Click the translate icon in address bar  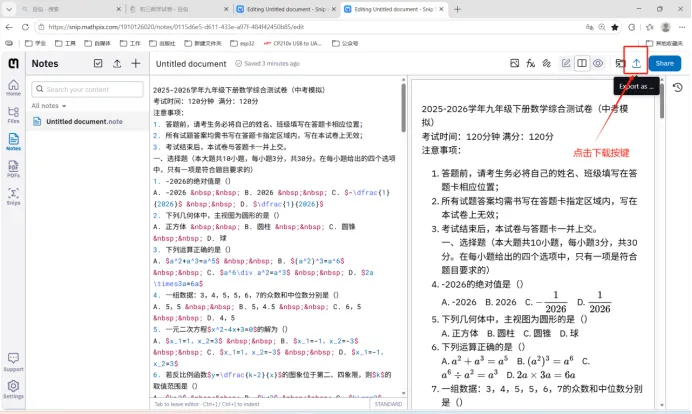(x=589, y=27)
